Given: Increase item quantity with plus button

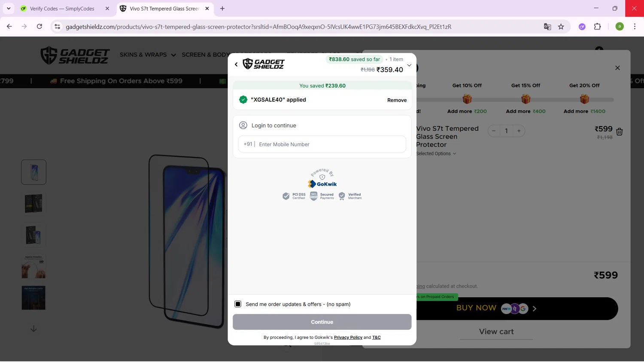Looking at the screenshot, I should point(519,131).
